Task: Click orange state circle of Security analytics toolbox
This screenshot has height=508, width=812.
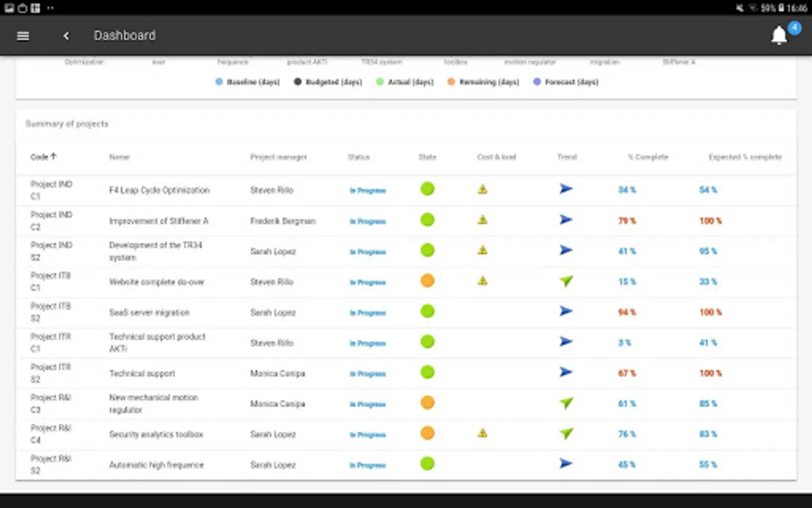Action: (x=427, y=433)
